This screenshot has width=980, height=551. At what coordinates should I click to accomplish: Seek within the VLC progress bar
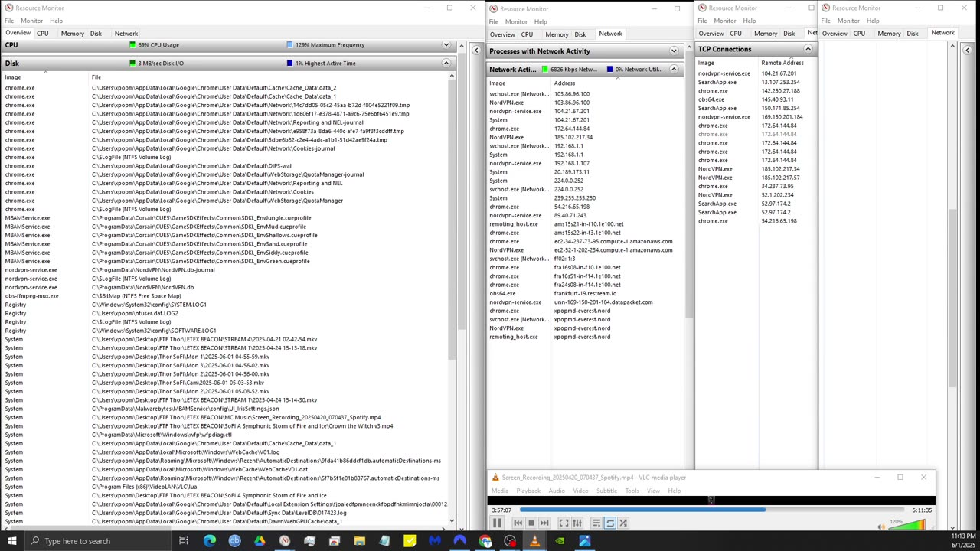click(712, 510)
